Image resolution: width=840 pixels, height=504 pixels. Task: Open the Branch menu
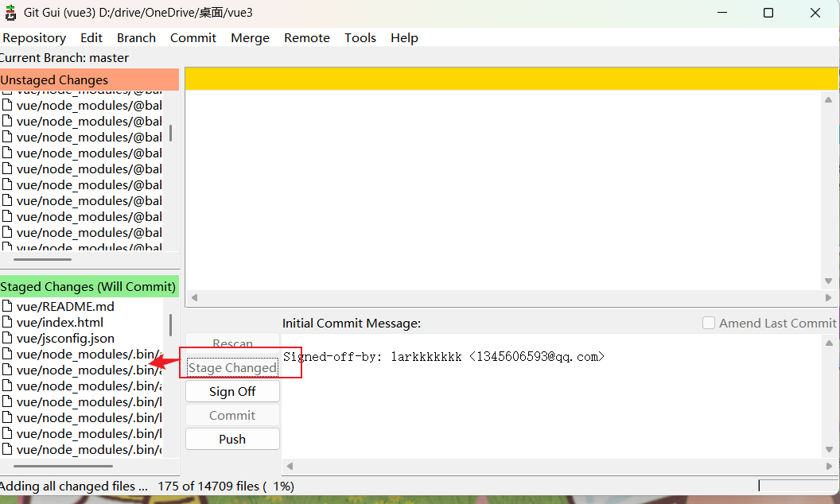(x=136, y=38)
